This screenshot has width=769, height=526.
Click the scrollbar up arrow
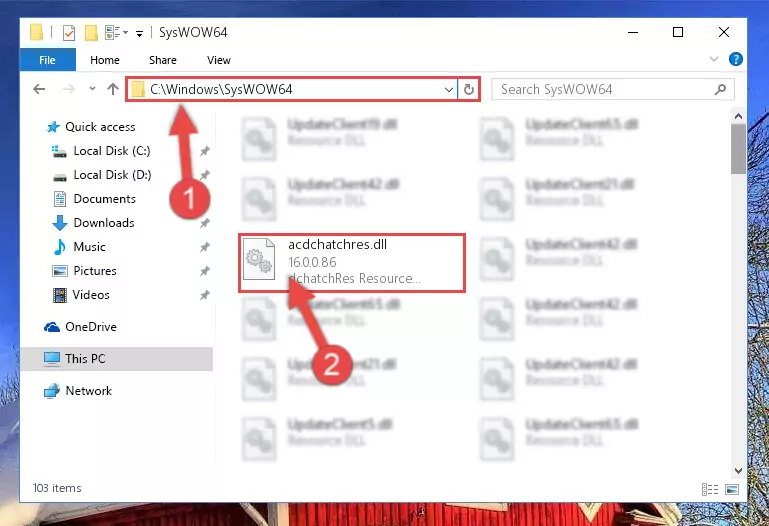click(738, 117)
